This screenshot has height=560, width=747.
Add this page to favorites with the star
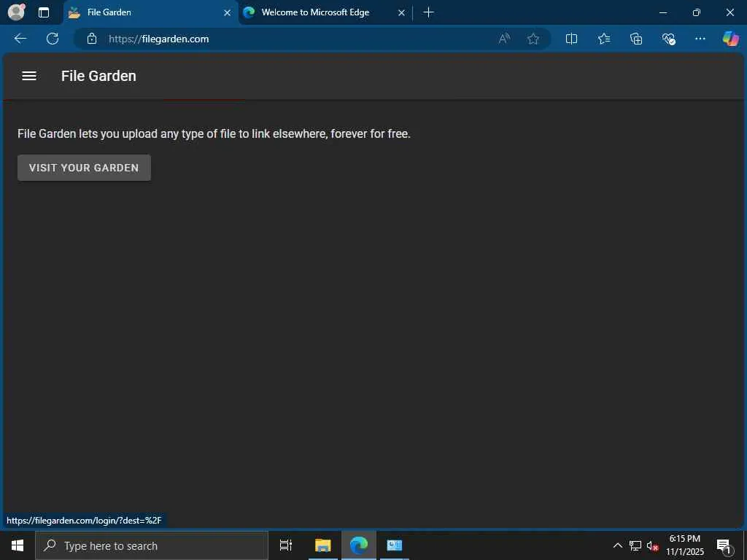point(533,39)
